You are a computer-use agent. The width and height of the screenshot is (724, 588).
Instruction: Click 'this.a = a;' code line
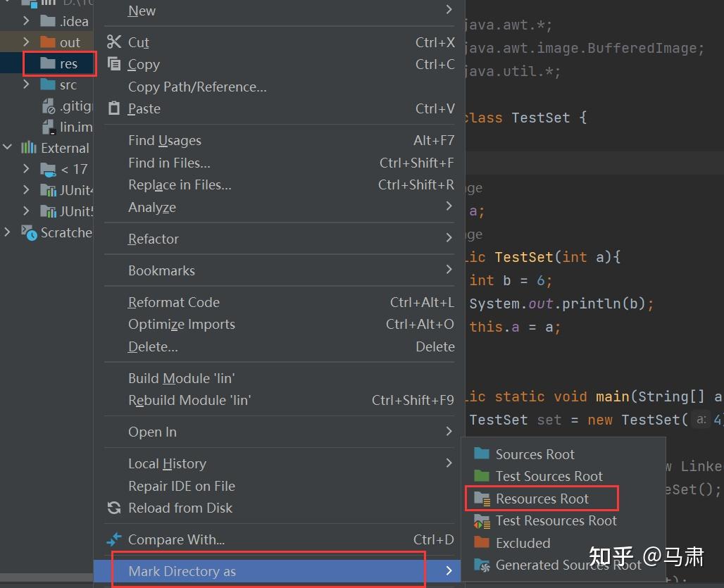515,327
